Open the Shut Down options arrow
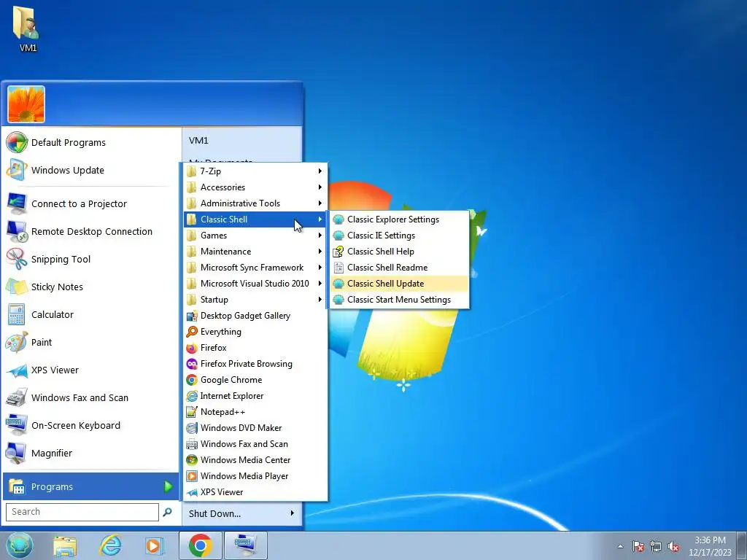Image resolution: width=747 pixels, height=560 pixels. click(292, 513)
